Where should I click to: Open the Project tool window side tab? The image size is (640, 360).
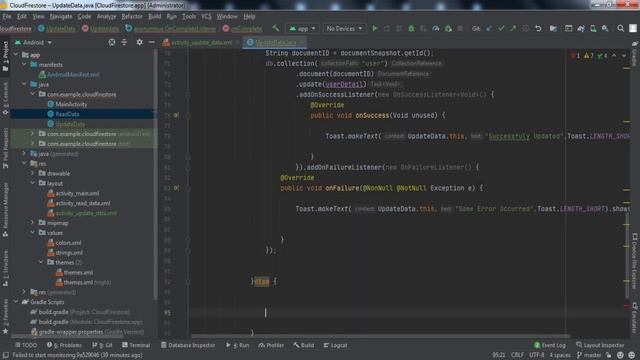coord(5,56)
